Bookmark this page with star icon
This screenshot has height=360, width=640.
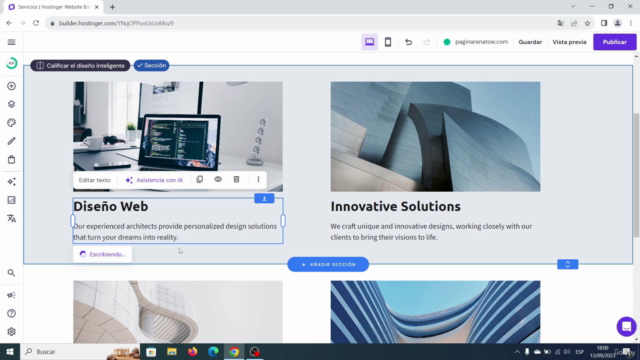(x=587, y=23)
